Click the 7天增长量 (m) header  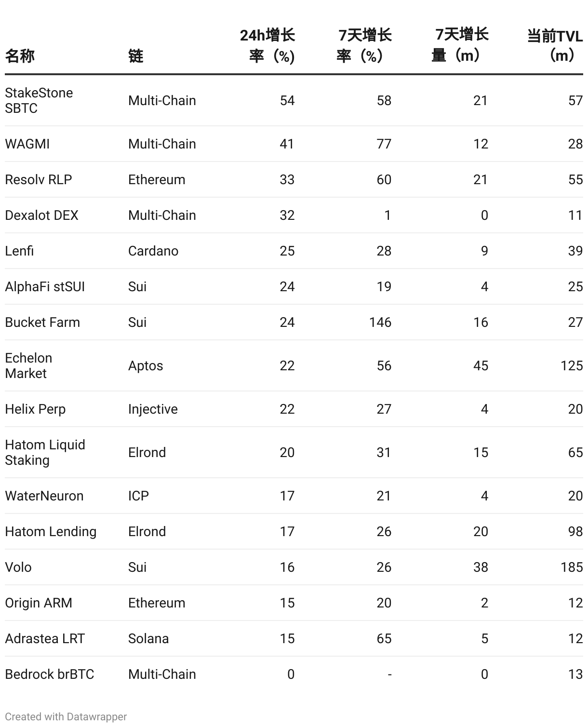click(460, 46)
